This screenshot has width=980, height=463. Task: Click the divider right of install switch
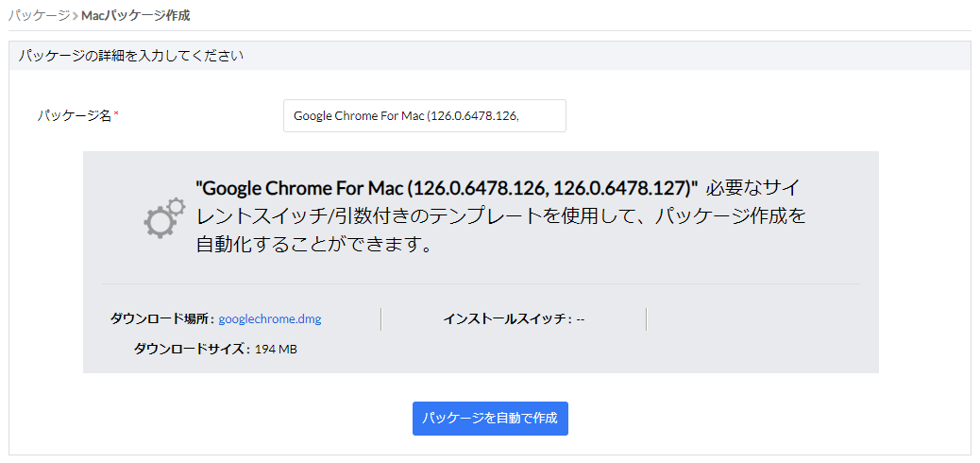click(646, 319)
